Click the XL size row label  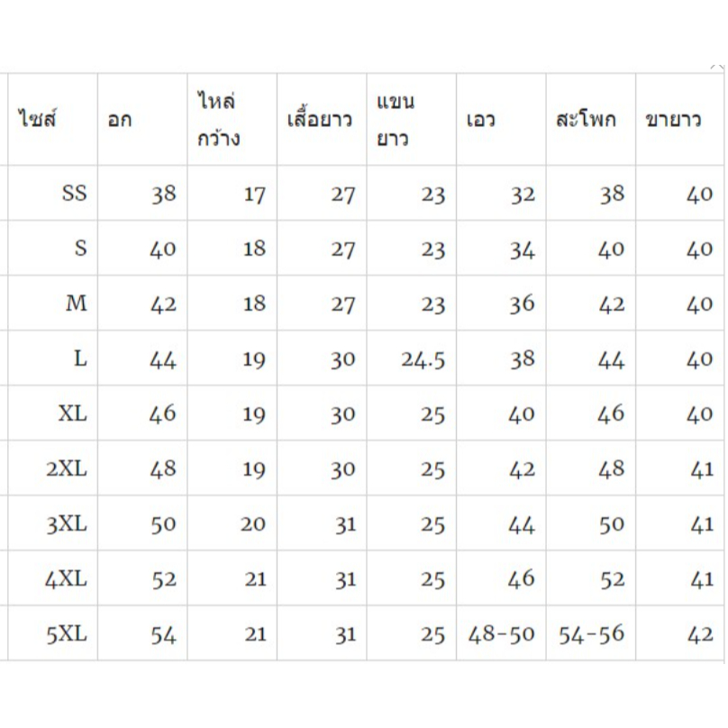coord(72,414)
